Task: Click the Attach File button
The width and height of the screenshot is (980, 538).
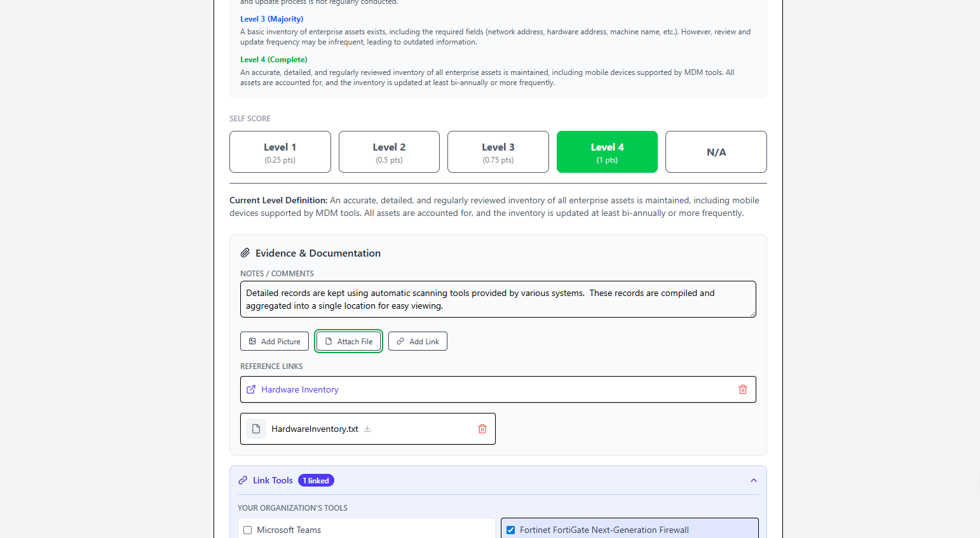Action: point(348,341)
